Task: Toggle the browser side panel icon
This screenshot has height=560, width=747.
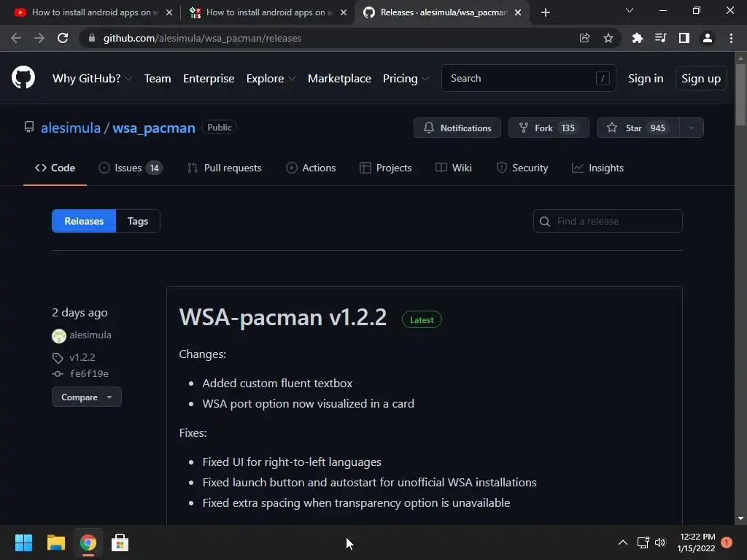Action: [x=684, y=38]
